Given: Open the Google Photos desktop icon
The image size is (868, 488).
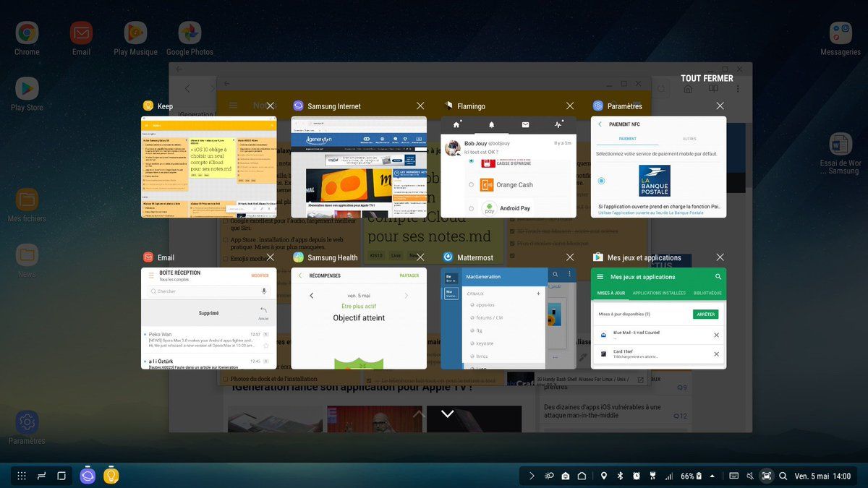Looking at the screenshot, I should coord(190,33).
